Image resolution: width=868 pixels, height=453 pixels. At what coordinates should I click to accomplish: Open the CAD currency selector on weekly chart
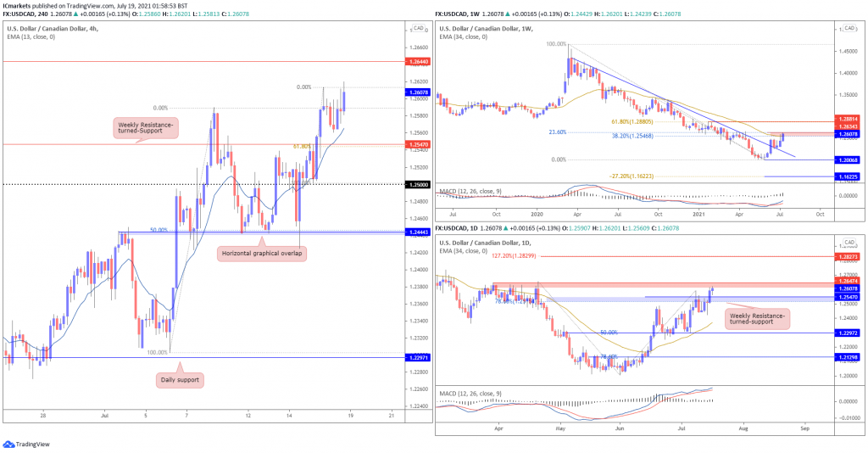tap(846, 29)
